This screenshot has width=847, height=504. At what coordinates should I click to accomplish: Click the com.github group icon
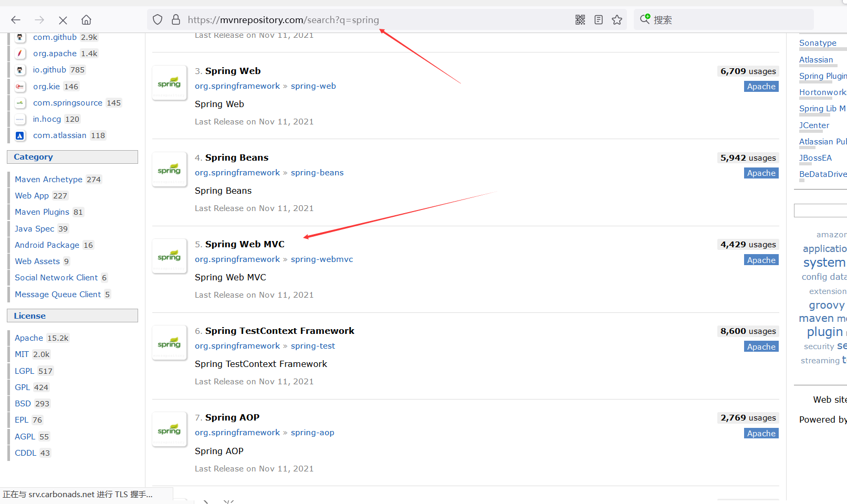coord(20,37)
